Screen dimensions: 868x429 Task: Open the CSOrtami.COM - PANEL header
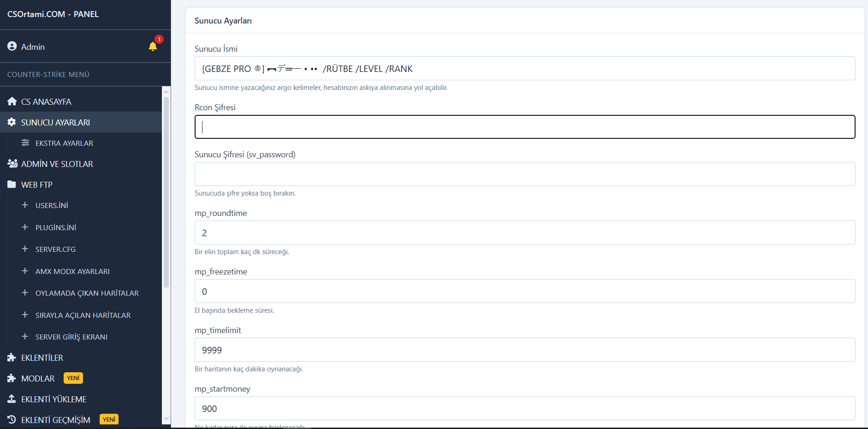(x=53, y=14)
